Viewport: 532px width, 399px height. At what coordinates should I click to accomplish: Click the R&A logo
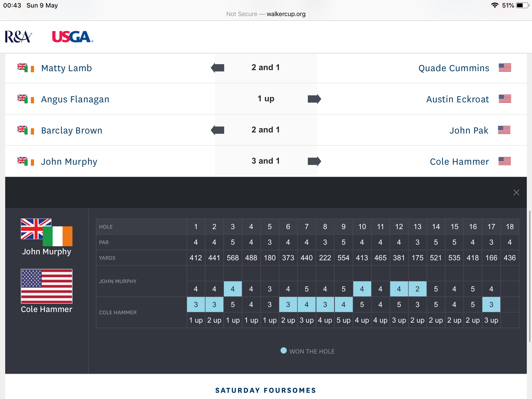click(x=18, y=37)
